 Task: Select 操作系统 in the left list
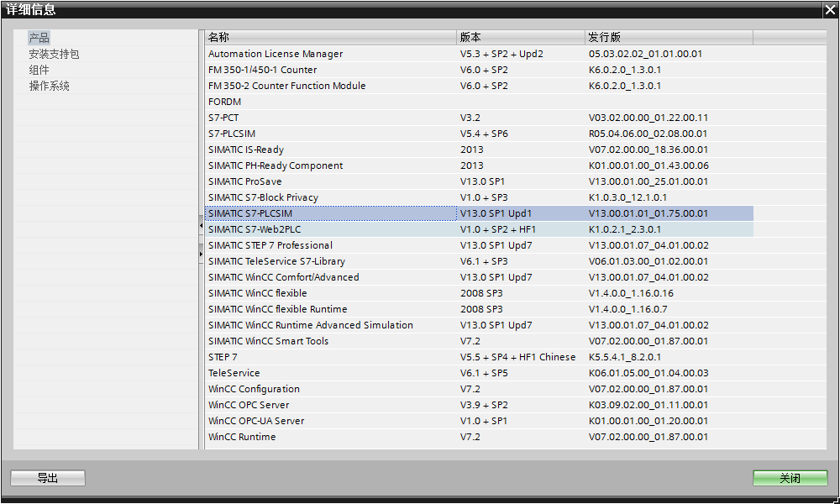(50, 86)
